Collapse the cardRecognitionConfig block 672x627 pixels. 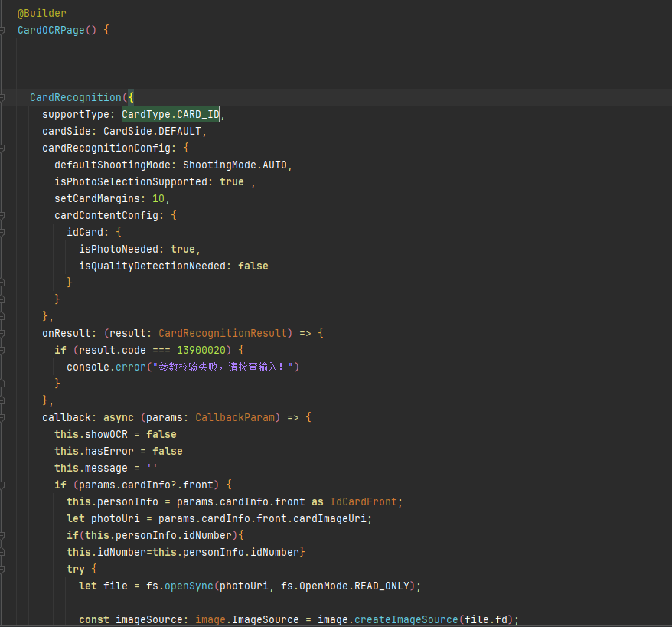coord(3,149)
